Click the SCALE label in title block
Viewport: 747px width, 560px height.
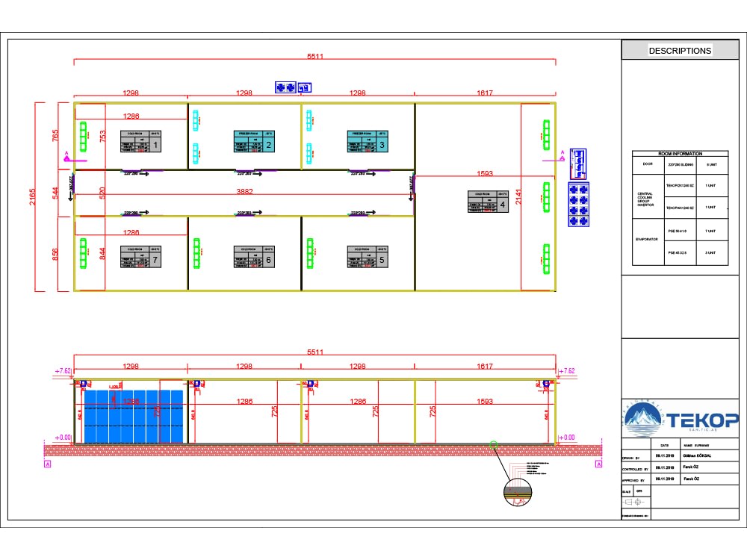pos(627,492)
